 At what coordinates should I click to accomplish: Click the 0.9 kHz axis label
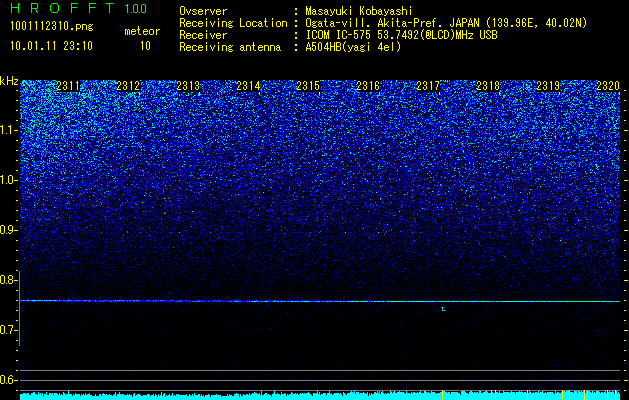click(8, 230)
